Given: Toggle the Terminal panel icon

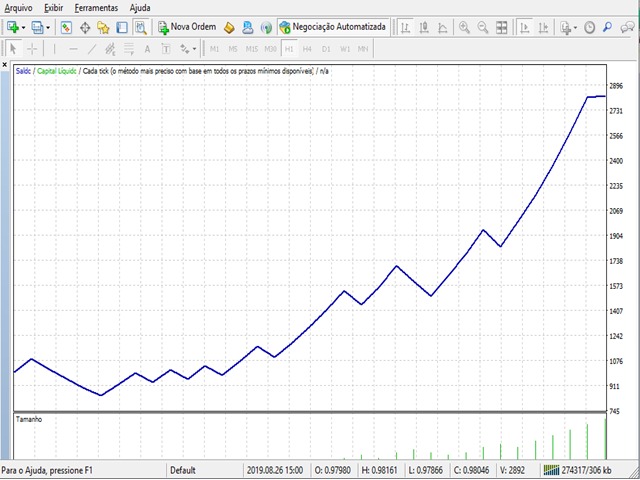Looking at the screenshot, I should click(x=122, y=27).
